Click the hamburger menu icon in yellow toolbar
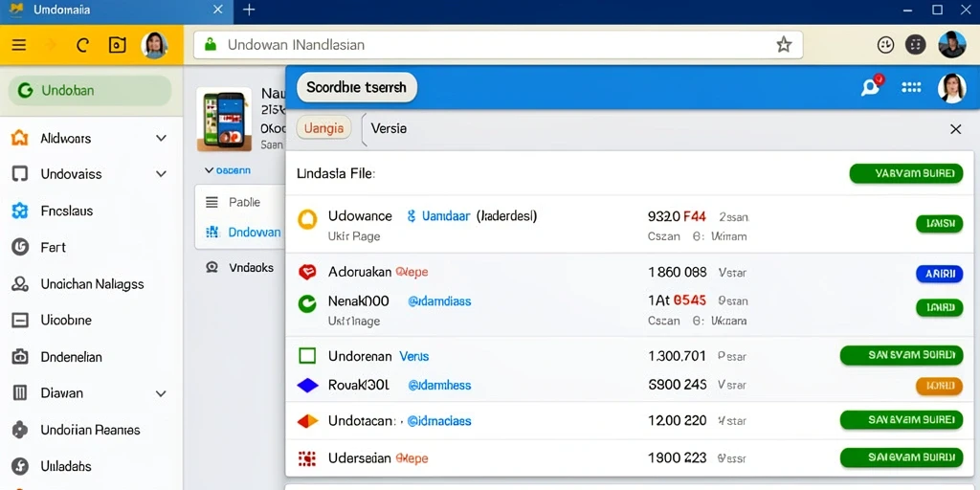This screenshot has width=980, height=490. click(19, 45)
